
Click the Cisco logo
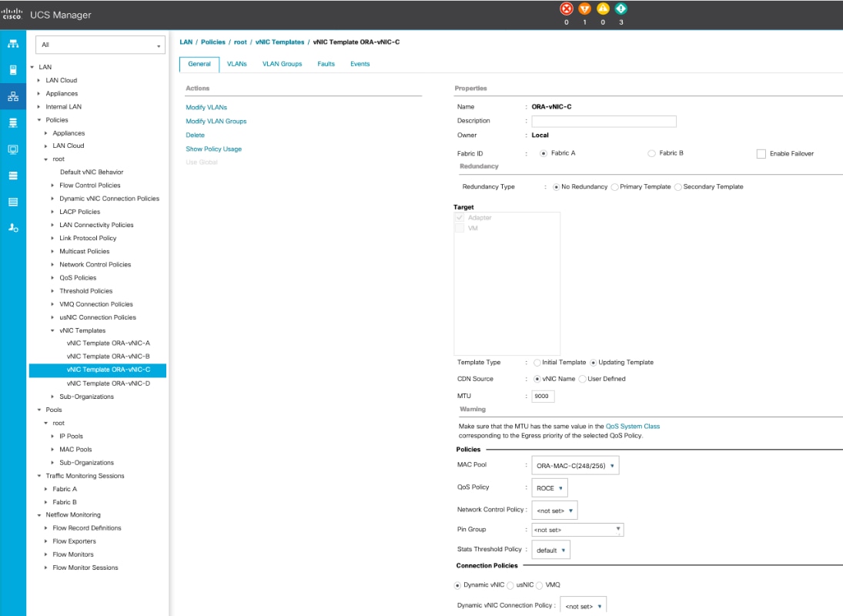[x=12, y=13]
